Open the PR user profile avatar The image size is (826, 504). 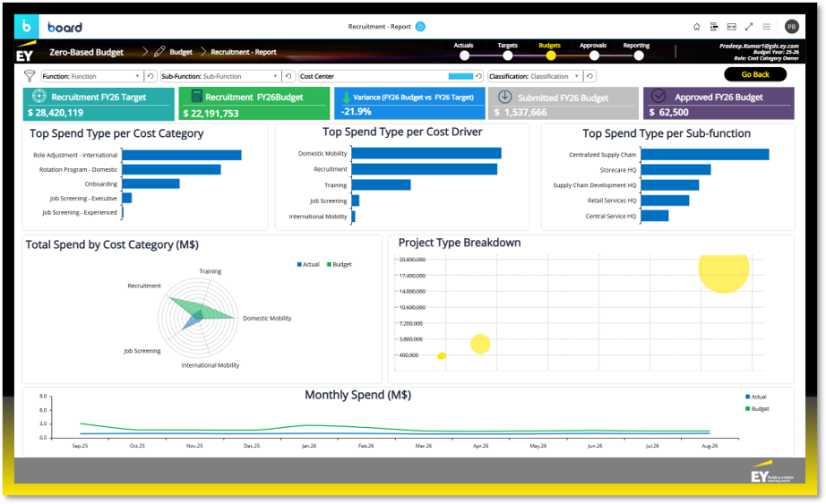[791, 27]
